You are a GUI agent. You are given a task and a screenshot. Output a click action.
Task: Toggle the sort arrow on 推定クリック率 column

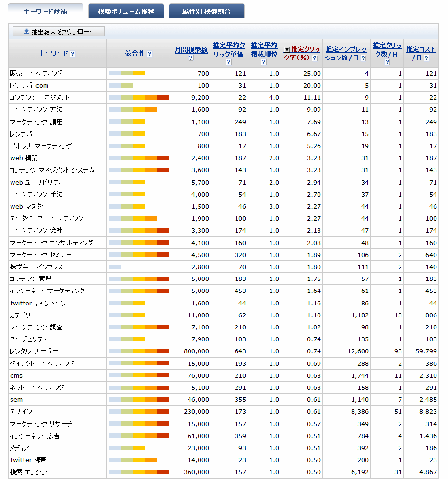point(287,49)
